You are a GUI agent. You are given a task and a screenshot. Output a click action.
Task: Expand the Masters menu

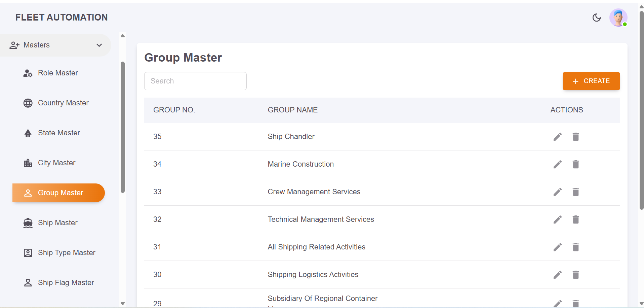pyautogui.click(x=37, y=45)
